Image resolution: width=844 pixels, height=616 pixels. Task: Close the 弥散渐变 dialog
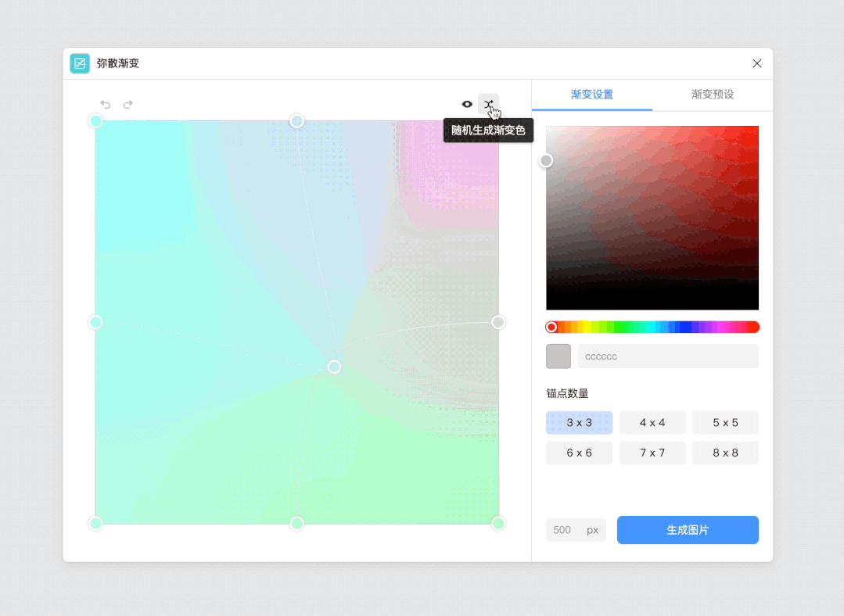point(756,63)
